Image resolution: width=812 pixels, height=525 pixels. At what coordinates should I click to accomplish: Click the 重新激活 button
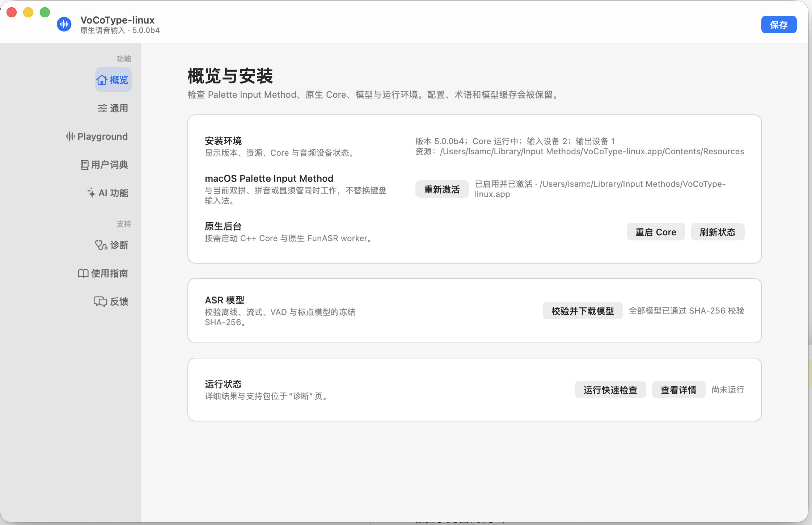[442, 189]
